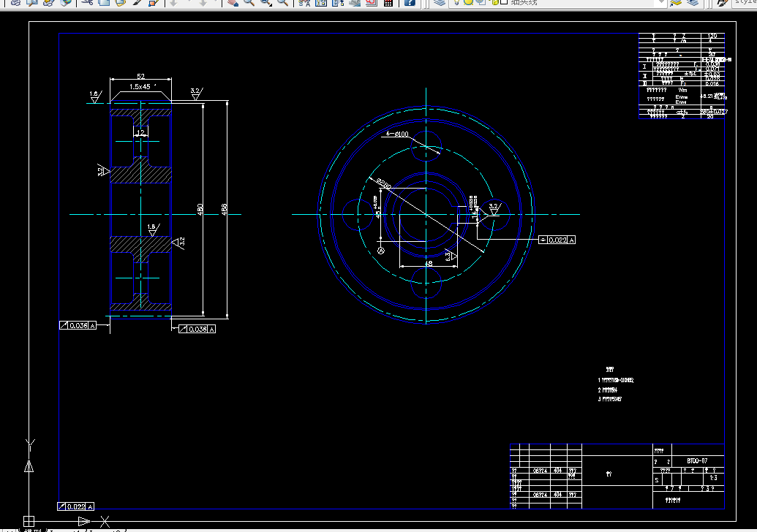The height and width of the screenshot is (532, 757).
Task: Select the 1:3 scale cell
Action: (x=713, y=478)
